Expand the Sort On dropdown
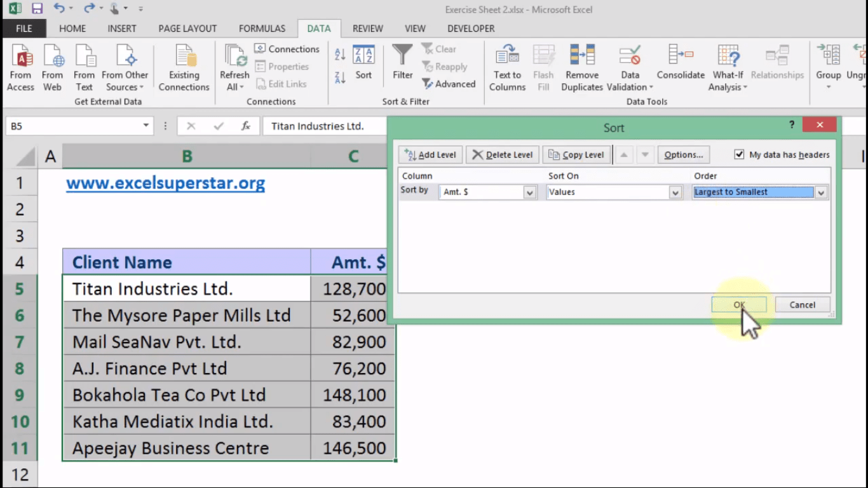868x488 pixels. pyautogui.click(x=675, y=192)
